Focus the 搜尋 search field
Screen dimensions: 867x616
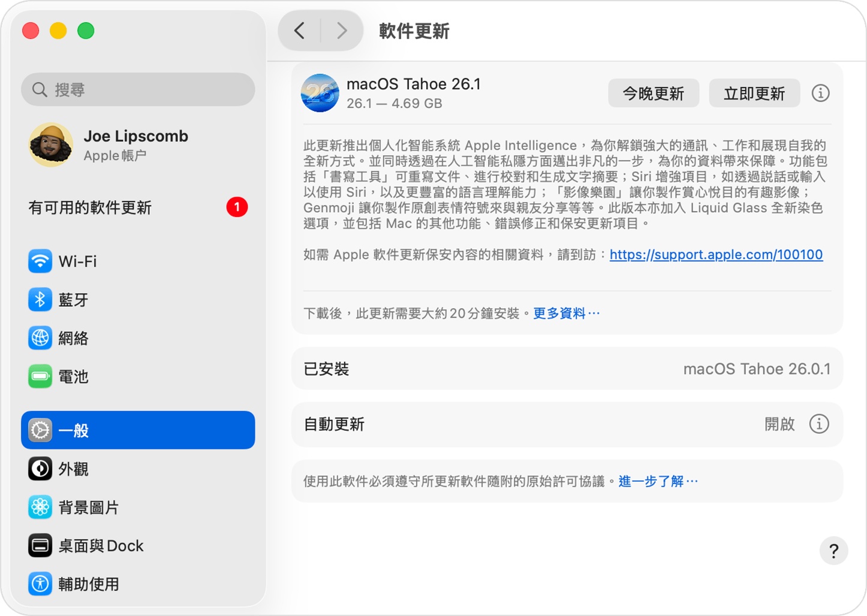pos(138,90)
